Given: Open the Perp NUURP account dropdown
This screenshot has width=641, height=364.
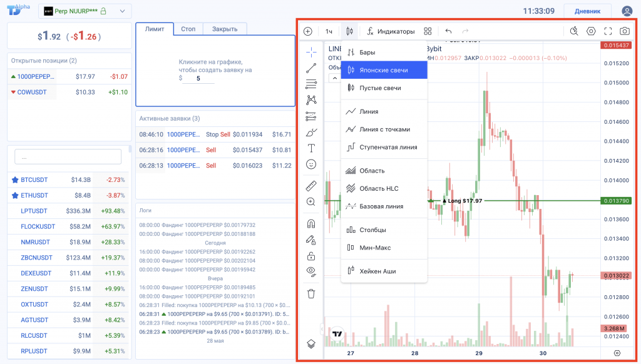Looking at the screenshot, I should pyautogui.click(x=85, y=11).
